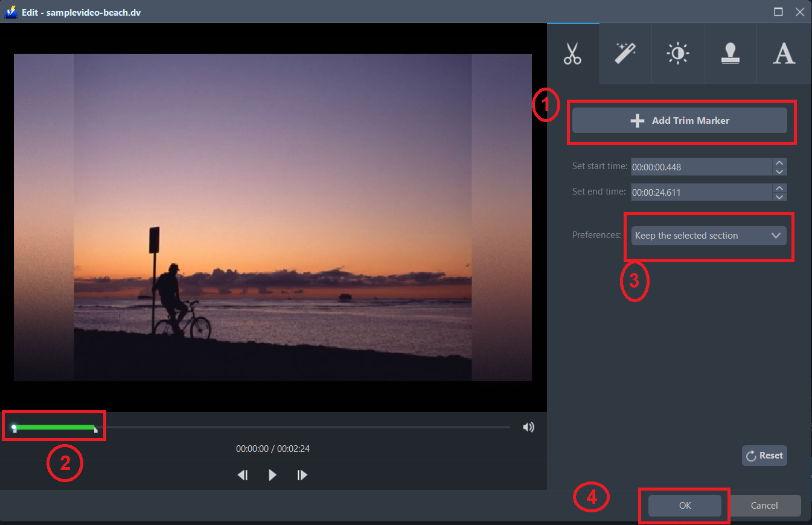Click the green trim range end handle
Viewport: 812px width, 525px height.
coord(95,429)
